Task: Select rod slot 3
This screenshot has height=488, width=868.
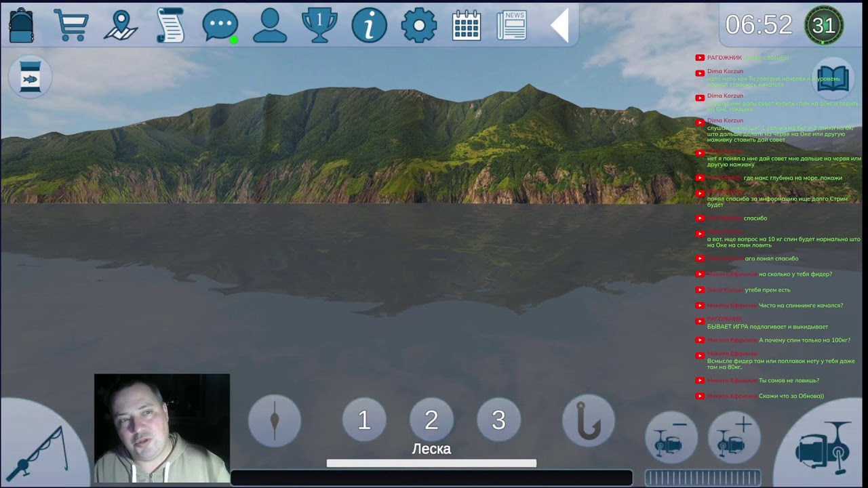Action: (x=498, y=420)
